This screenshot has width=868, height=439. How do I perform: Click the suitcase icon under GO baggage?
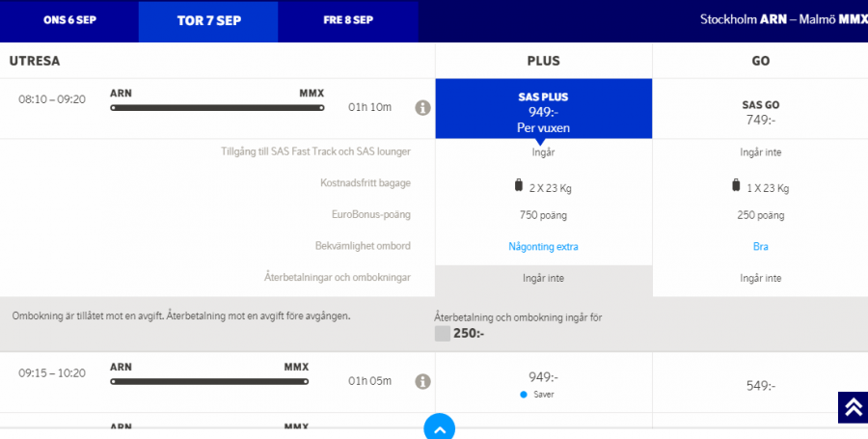[x=737, y=184]
